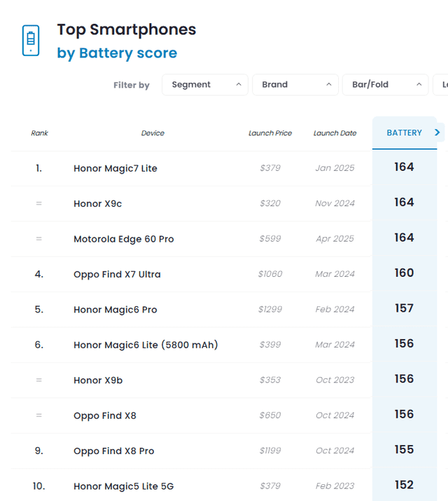
Task: Click the battery score 152
Action: coord(404,485)
